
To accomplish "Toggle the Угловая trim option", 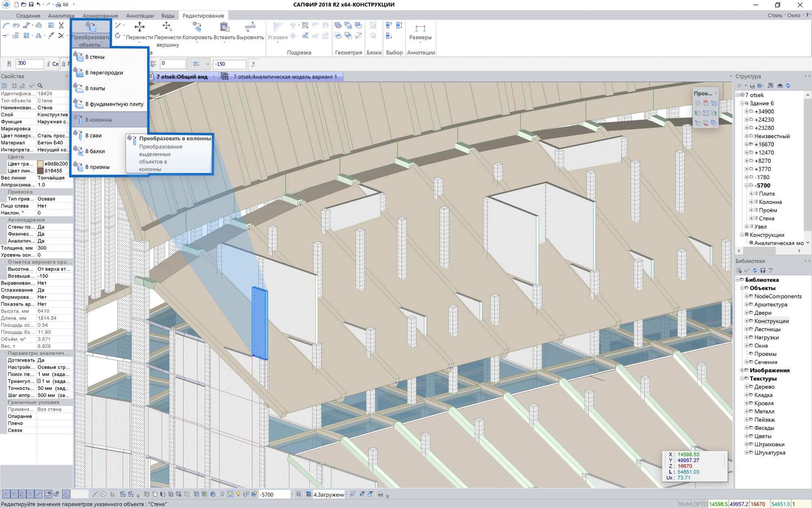I will (277, 30).
